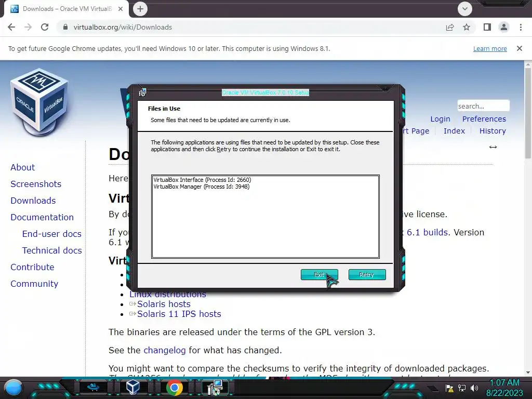The width and height of the screenshot is (532, 399).
Task: Open the History navigation link
Action: pos(493,131)
